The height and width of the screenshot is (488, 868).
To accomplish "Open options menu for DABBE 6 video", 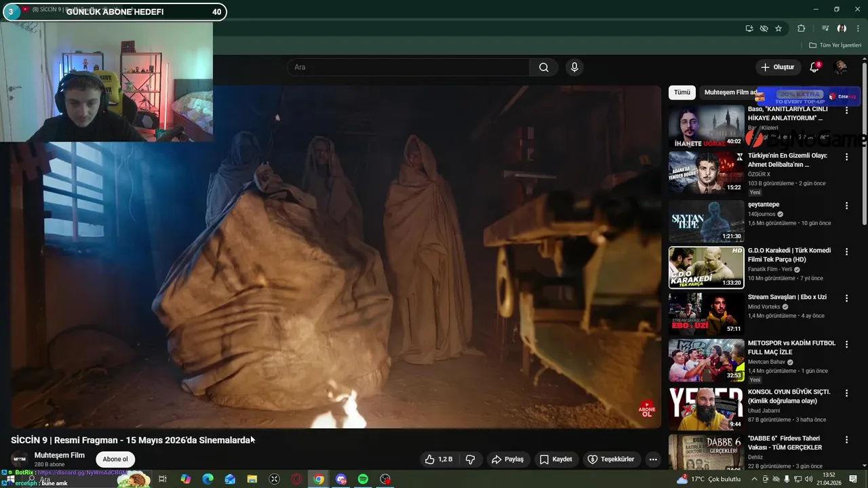I will (846, 439).
